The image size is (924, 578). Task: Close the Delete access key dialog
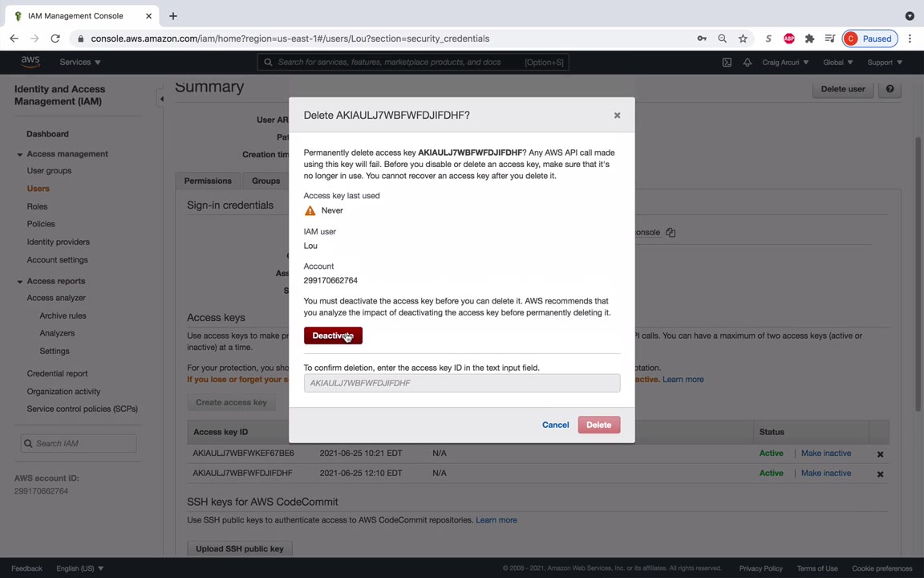point(617,115)
